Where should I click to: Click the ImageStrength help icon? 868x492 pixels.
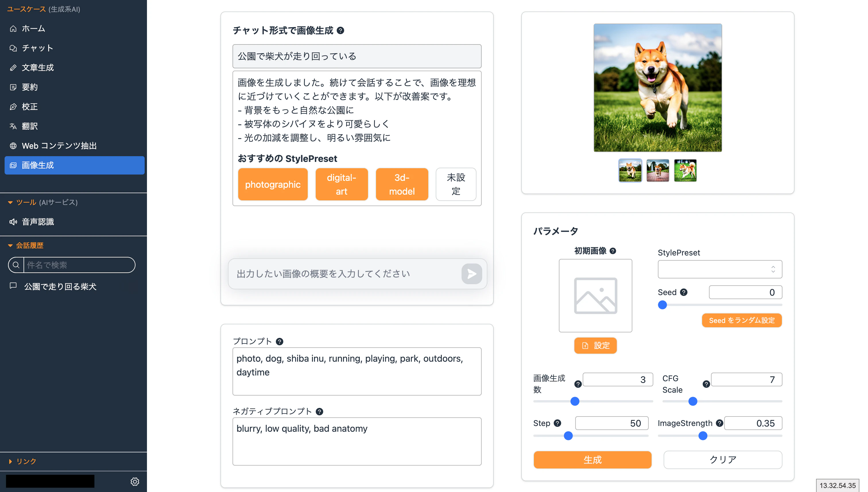pos(720,423)
